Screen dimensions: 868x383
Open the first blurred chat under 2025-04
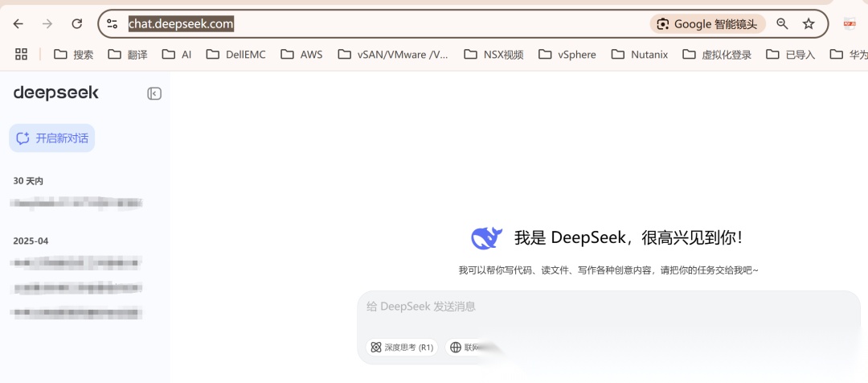point(76,262)
